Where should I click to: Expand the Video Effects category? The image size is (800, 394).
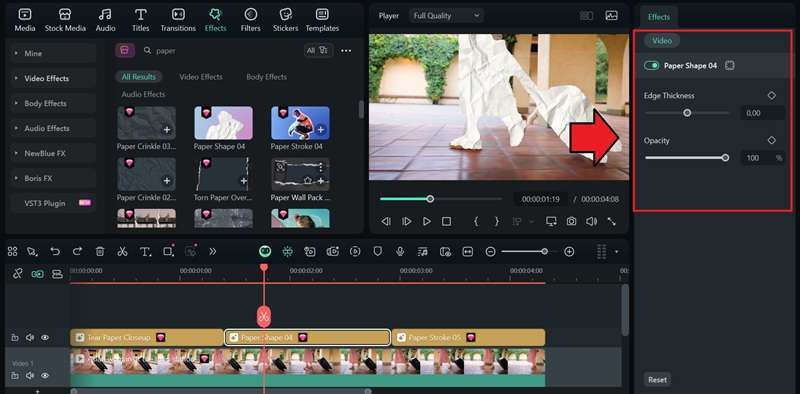[x=53, y=78]
